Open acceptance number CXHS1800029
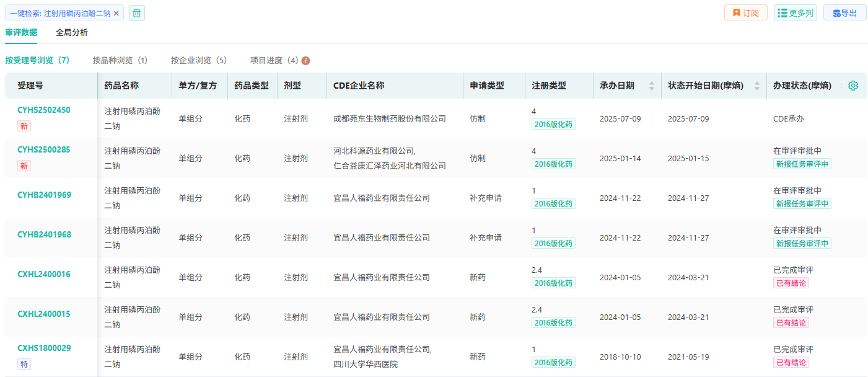The height and width of the screenshot is (377, 868). pyautogui.click(x=44, y=348)
